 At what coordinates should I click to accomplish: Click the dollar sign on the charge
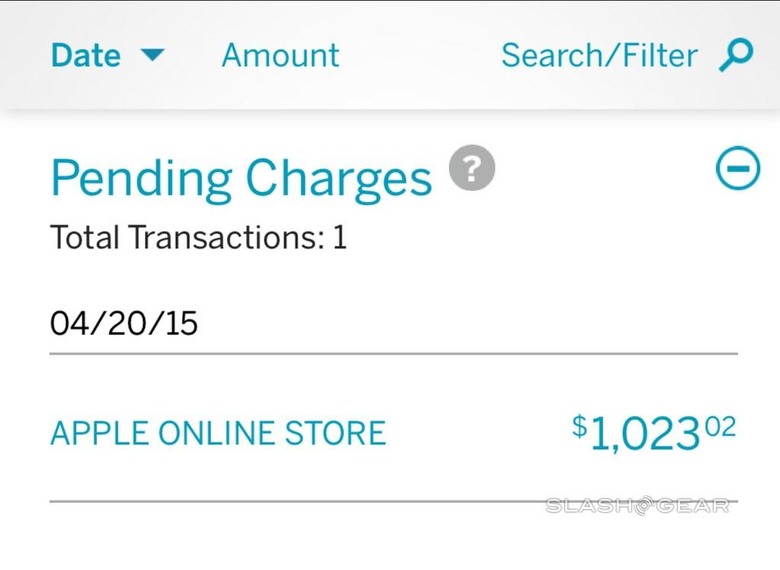[580, 427]
